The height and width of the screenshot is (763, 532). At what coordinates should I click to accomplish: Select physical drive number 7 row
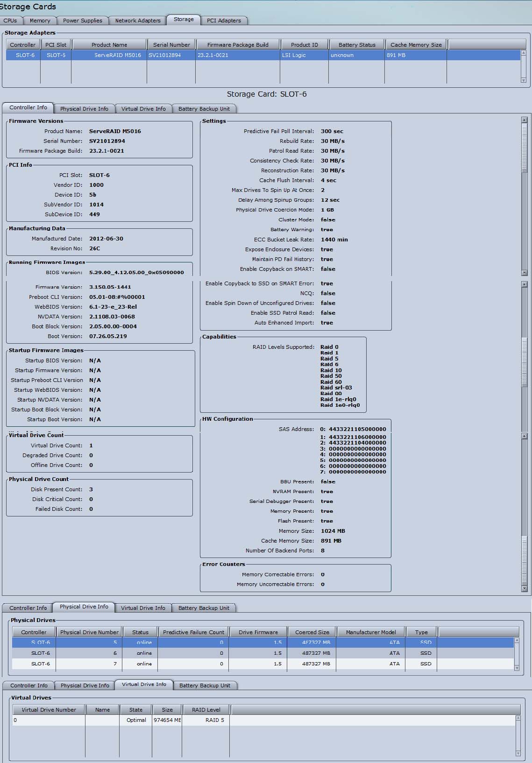pyautogui.click(x=263, y=664)
